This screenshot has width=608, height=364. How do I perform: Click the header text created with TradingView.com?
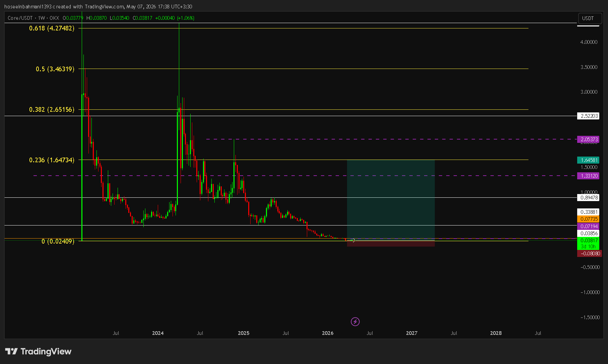pyautogui.click(x=88, y=7)
